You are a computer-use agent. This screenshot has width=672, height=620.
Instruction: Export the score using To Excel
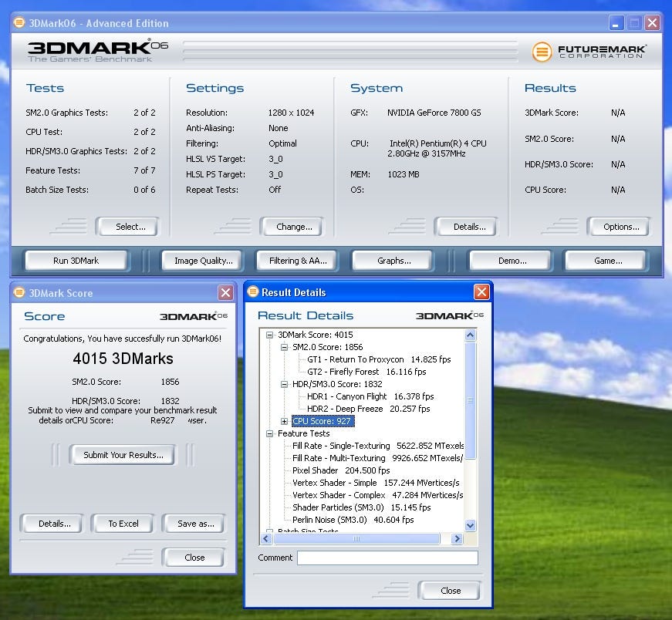pos(123,524)
